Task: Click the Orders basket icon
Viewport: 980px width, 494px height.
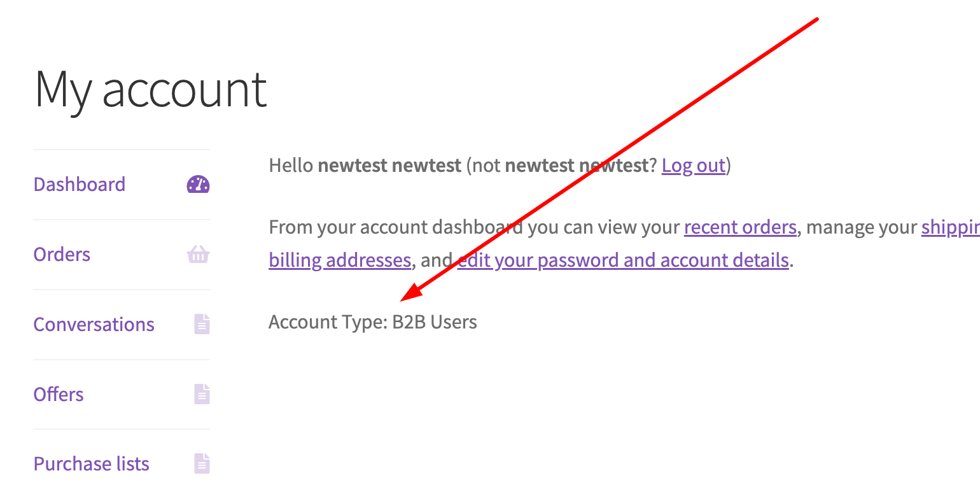Action: click(198, 255)
